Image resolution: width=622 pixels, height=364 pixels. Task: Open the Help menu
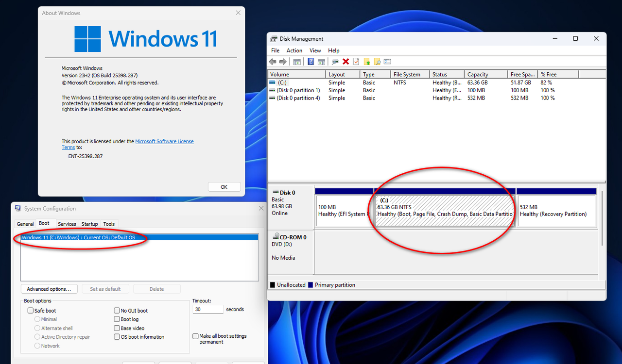(x=334, y=50)
